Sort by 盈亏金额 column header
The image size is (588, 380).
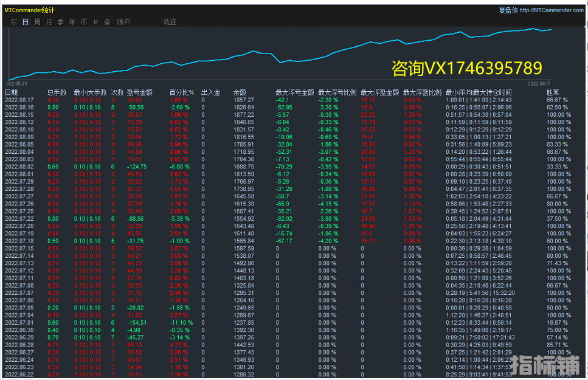(x=139, y=92)
